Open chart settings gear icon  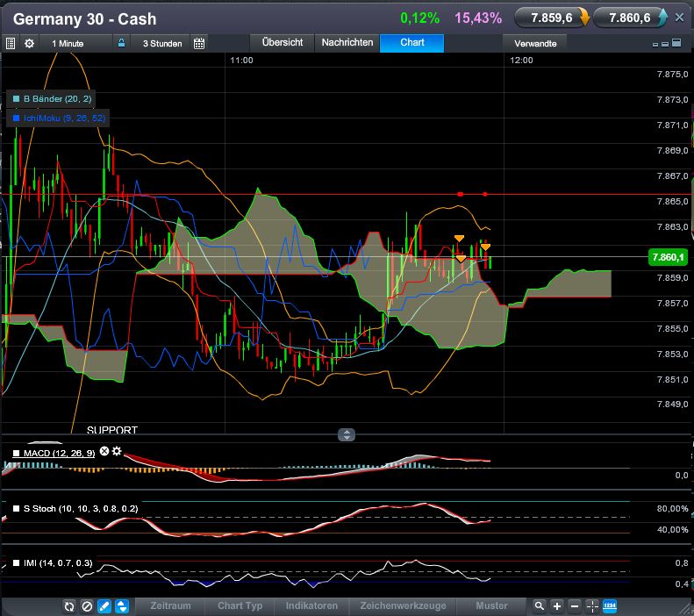pos(29,43)
